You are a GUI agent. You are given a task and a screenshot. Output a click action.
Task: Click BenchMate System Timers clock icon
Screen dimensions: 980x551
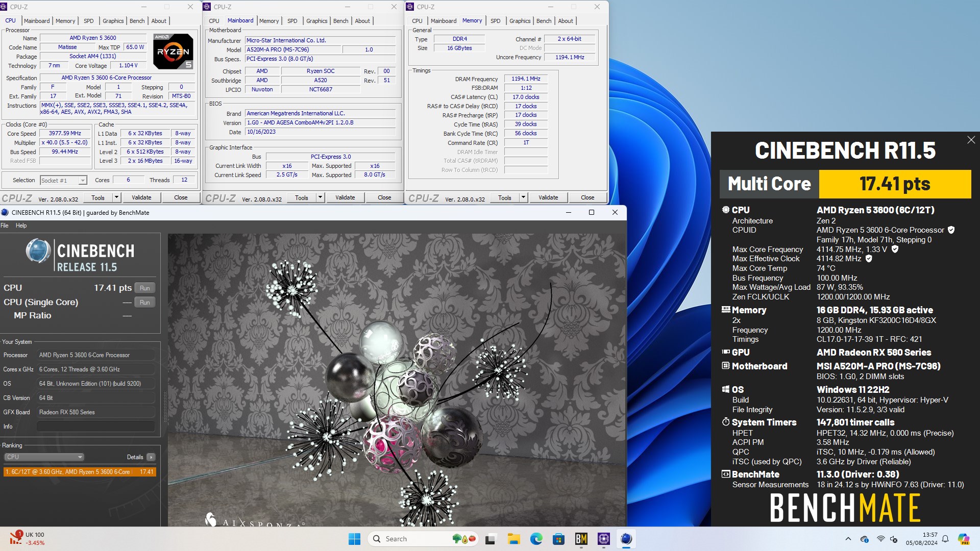(x=726, y=422)
